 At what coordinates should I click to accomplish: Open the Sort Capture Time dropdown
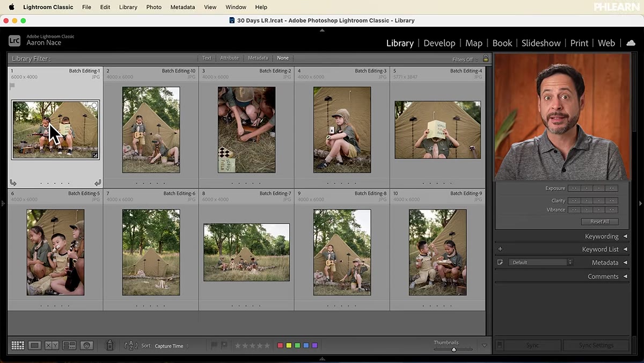(172, 346)
